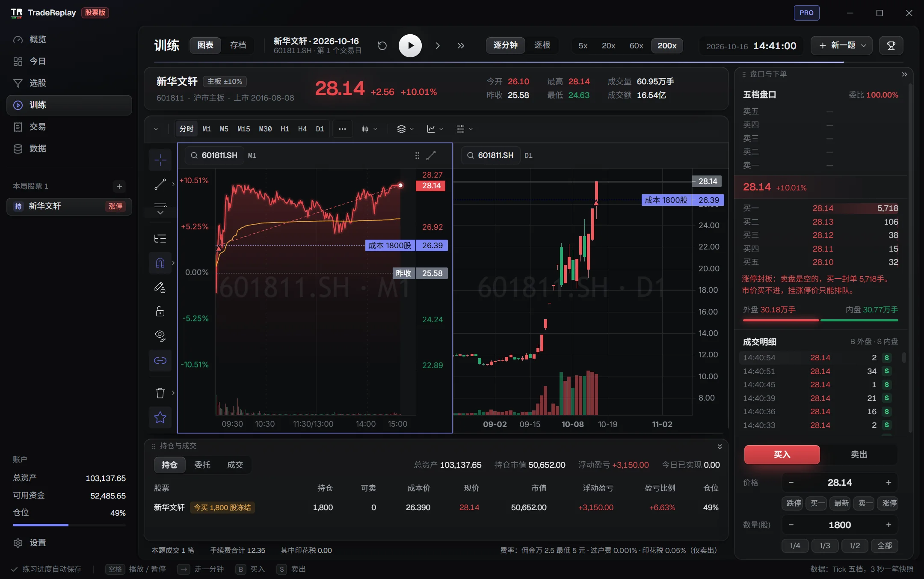Click the trash delete drawings icon
This screenshot has width=924, height=579.
click(160, 393)
